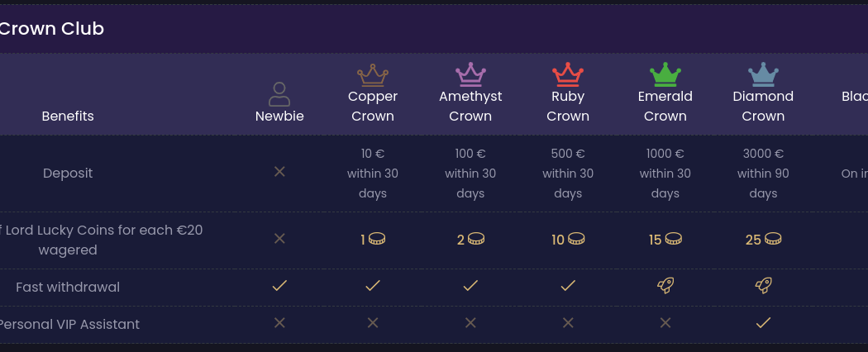The width and height of the screenshot is (868, 352).
Task: Click the brown Copper Crown icon
Action: pyautogui.click(x=373, y=75)
